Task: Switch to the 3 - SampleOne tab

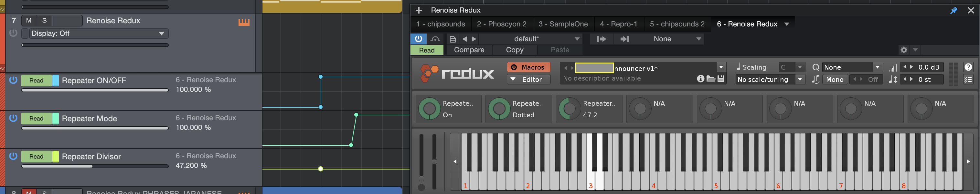Action: [x=563, y=24]
